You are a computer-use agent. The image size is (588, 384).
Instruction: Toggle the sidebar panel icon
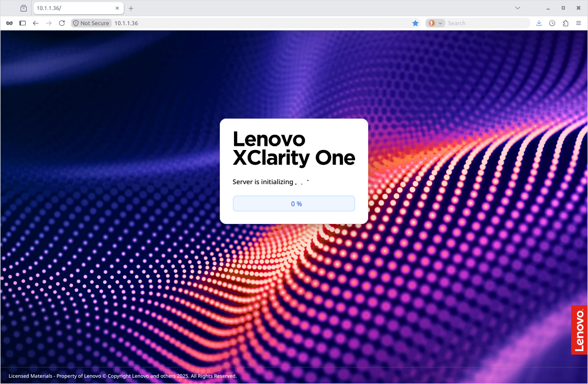(x=23, y=23)
